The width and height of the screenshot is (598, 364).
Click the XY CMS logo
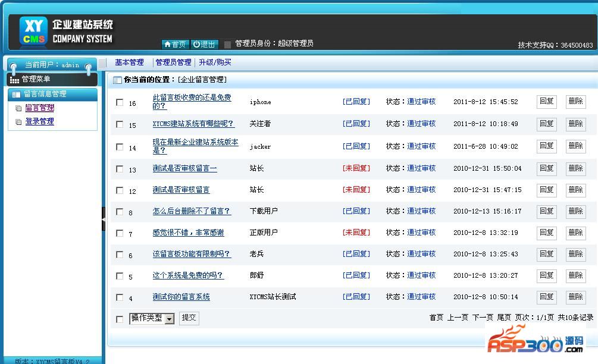[33, 32]
